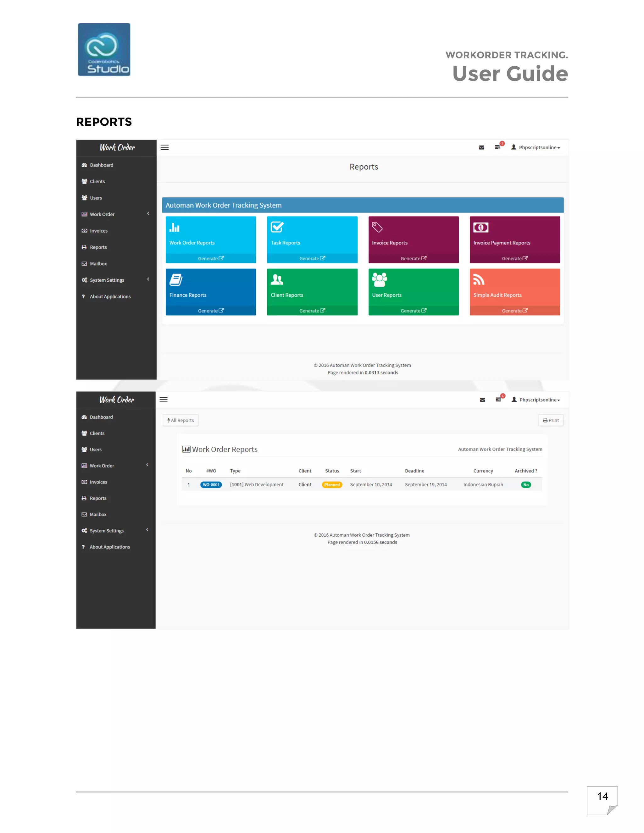
Task: Click the tag icon on the Invoice Reports tile
Action: 377,227
